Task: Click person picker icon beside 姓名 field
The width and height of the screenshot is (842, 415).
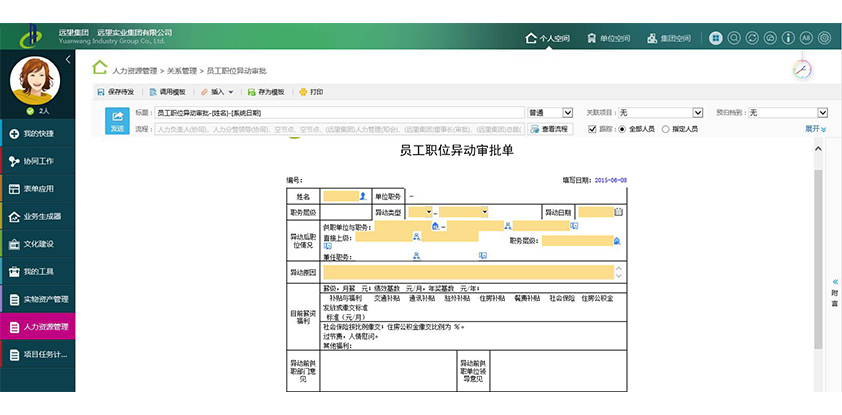Action: click(363, 196)
